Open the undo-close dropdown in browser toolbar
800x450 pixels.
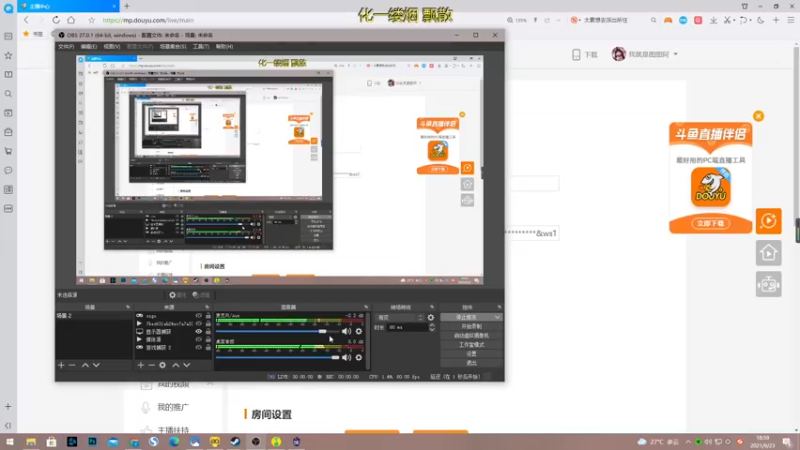tap(751, 20)
